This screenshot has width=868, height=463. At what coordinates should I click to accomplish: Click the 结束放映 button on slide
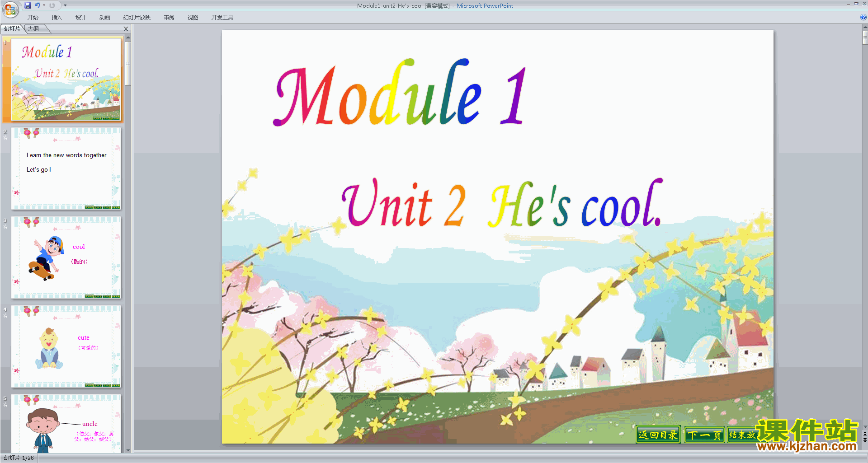tap(741, 435)
